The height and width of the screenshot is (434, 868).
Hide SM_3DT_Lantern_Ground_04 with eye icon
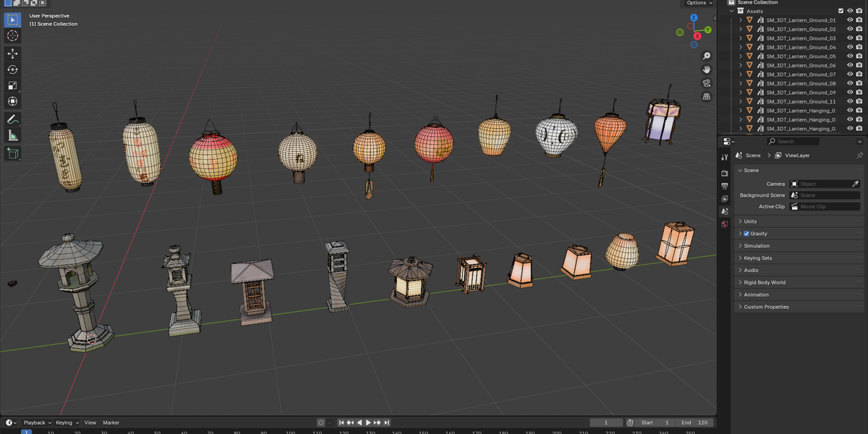850,47
